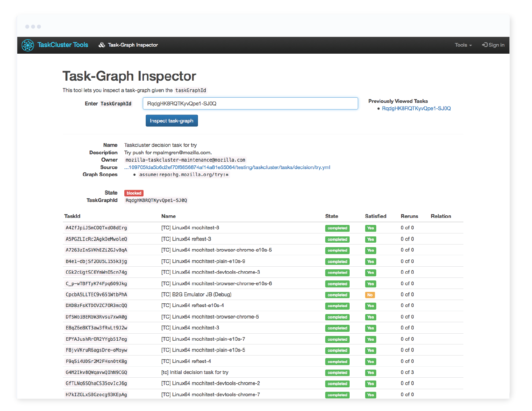Click Linux64 mochitest-plain-e10s-7 name
This screenshot has height=411, width=532.
coord(203,339)
